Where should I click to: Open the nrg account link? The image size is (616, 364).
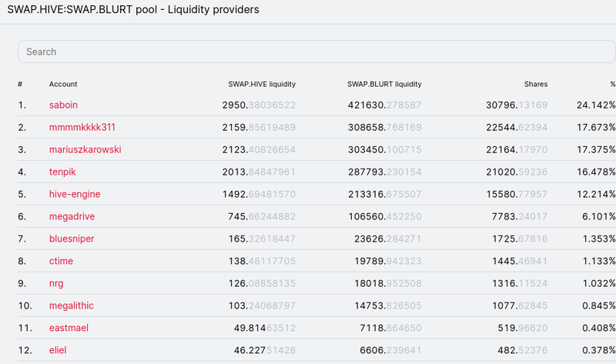[x=57, y=283]
